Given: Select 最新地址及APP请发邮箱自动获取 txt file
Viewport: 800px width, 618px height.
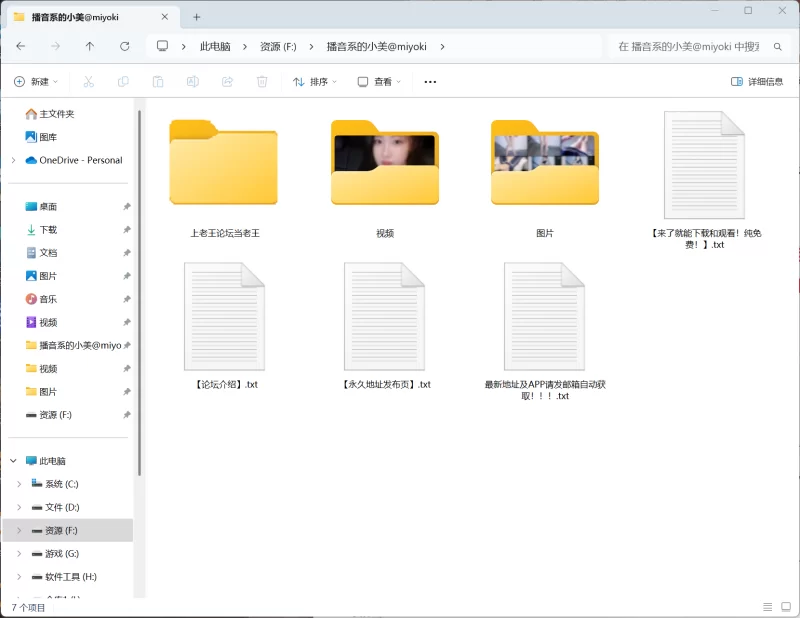Looking at the screenshot, I should 545,332.
